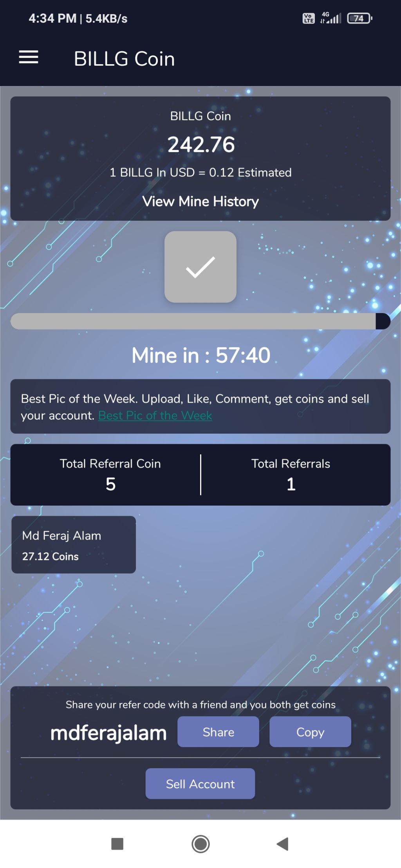Tap the Sell Account button
This screenshot has width=401, height=868.
pyautogui.click(x=200, y=783)
